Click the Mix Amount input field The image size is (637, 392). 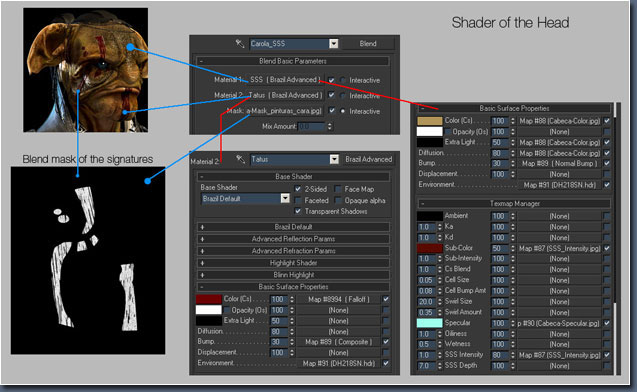coord(312,126)
